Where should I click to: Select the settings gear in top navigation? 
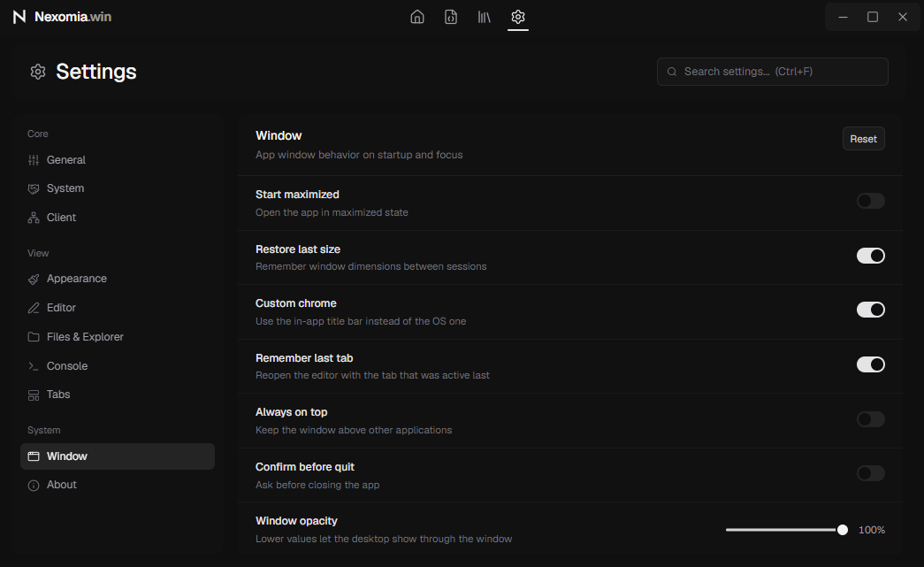[x=518, y=17]
